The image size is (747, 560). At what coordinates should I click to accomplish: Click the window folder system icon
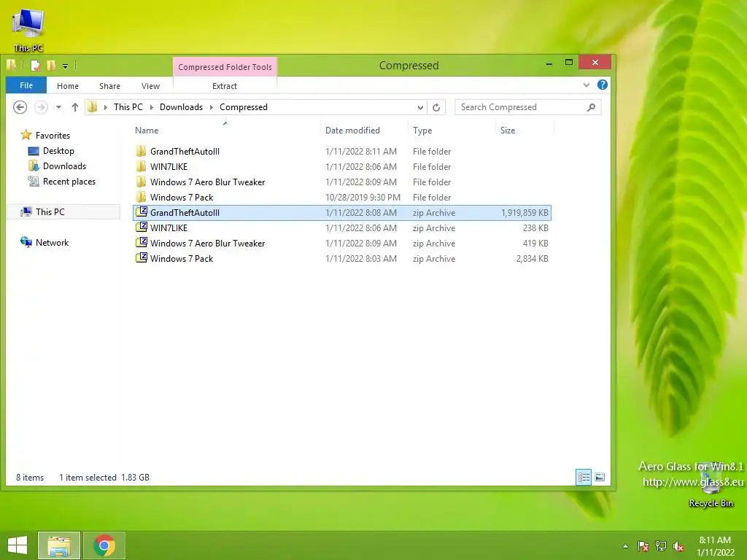click(12, 65)
